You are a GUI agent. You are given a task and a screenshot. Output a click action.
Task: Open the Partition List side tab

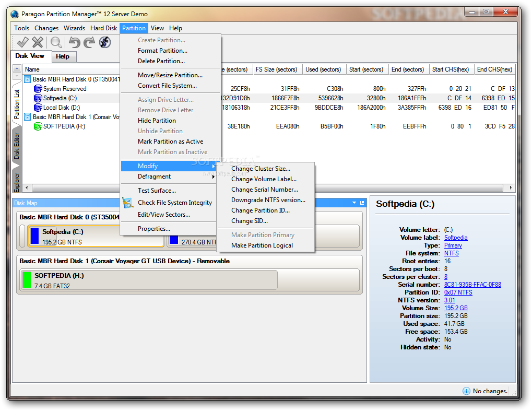click(17, 104)
